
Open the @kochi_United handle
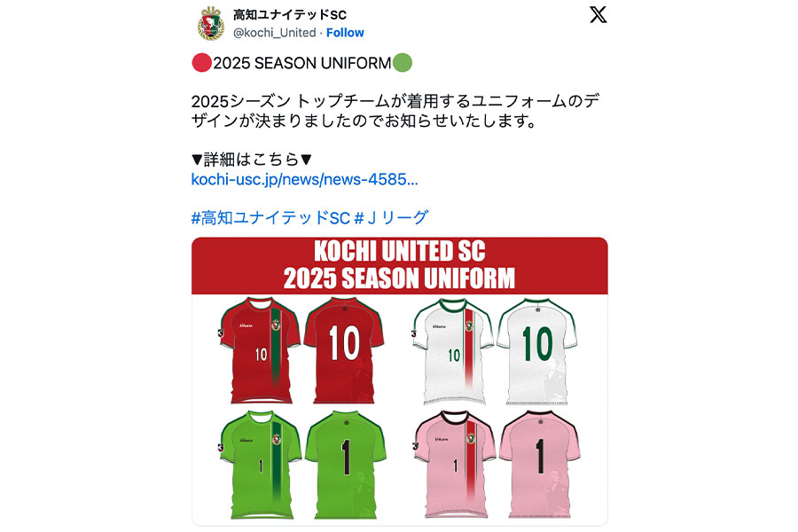point(274,33)
